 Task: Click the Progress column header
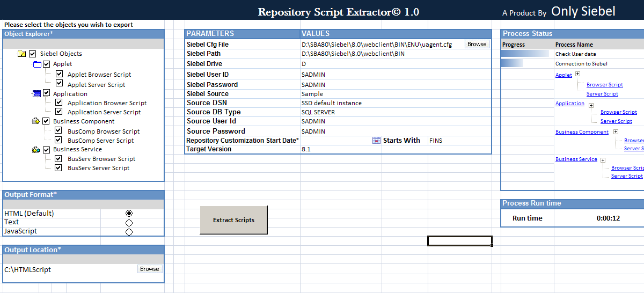coord(514,45)
